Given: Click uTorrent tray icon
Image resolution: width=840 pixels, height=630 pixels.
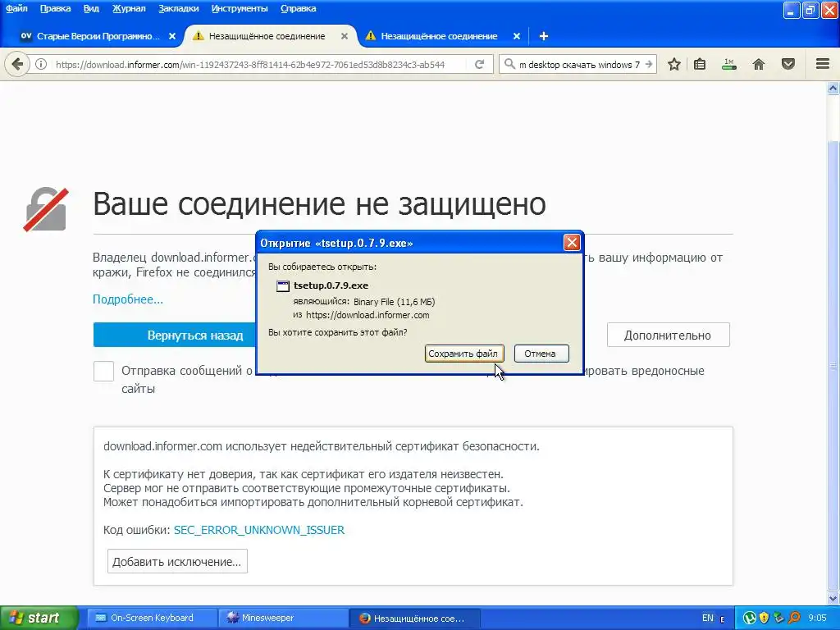Looking at the screenshot, I should 750,618.
